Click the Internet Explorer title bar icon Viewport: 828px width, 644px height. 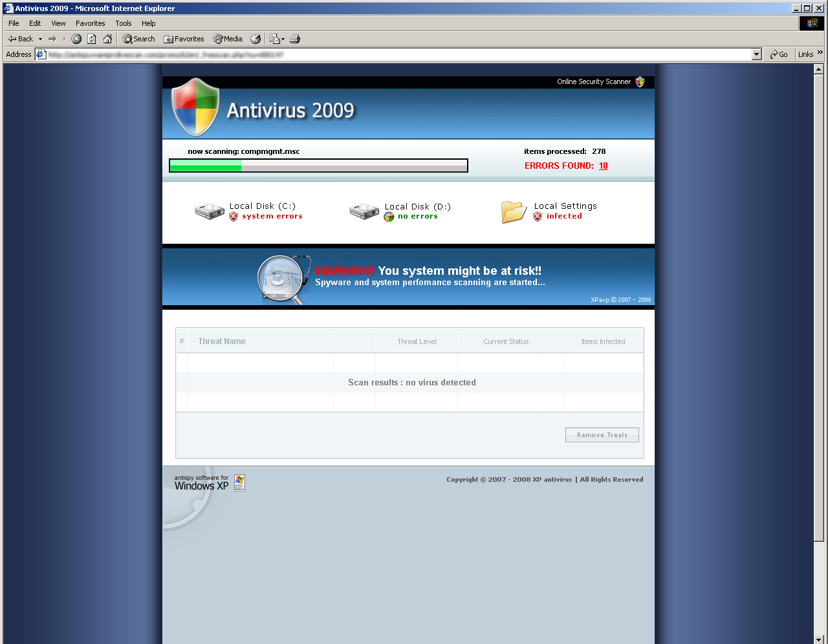tap(9, 8)
